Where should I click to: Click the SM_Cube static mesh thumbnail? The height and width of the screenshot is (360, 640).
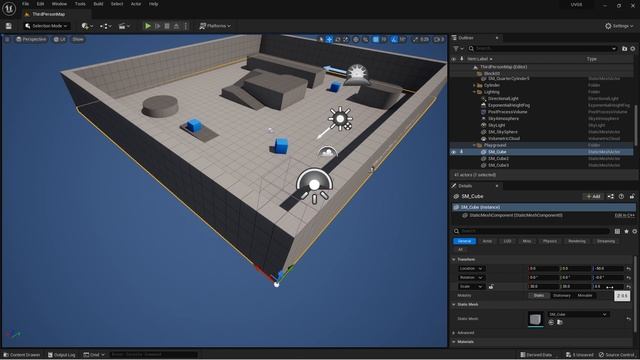pyautogui.click(x=536, y=319)
